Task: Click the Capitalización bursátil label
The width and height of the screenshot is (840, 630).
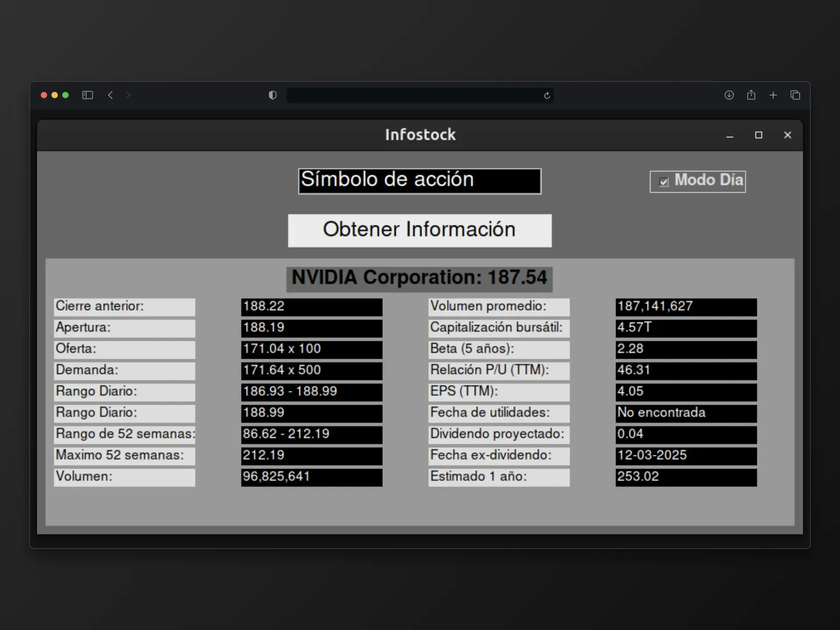Action: click(499, 329)
